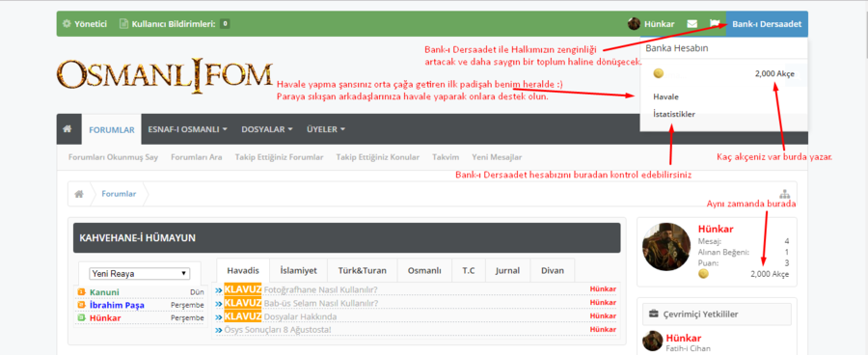Open Fotoğrafhane Nasıl Kullanılır? thread
The height and width of the screenshot is (355, 868).
pyautogui.click(x=320, y=289)
